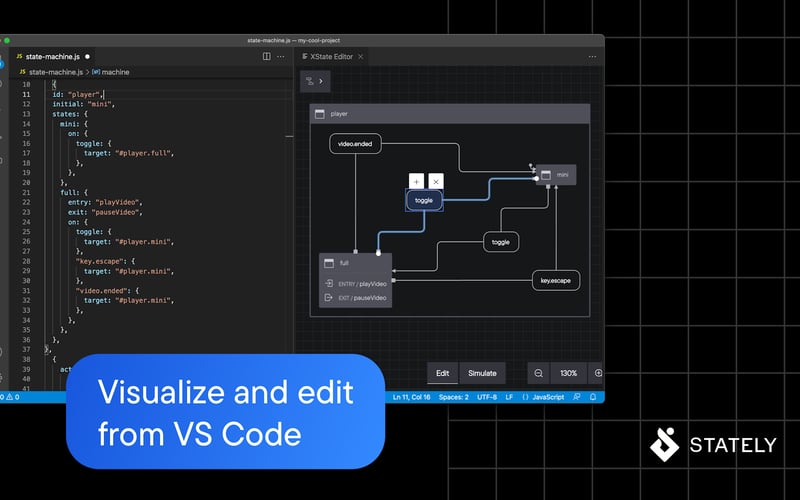Switch to Simulate mode

click(x=482, y=373)
